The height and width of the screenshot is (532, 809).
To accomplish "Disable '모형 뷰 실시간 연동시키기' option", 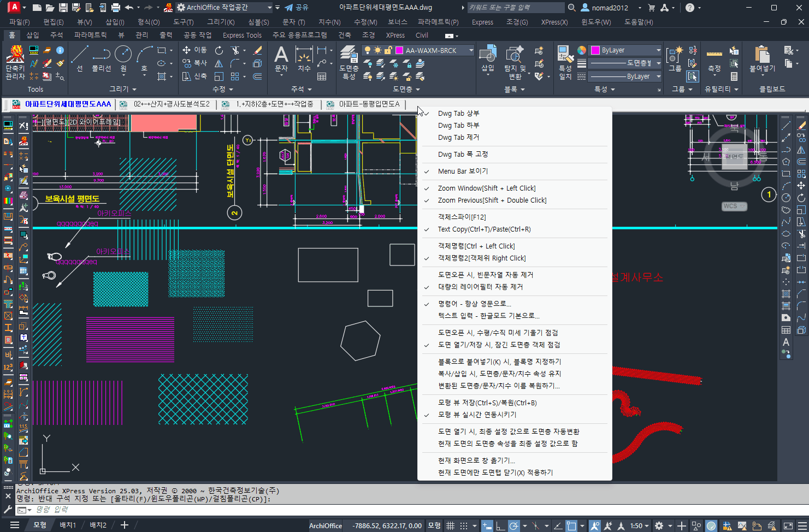I will tap(477, 415).
